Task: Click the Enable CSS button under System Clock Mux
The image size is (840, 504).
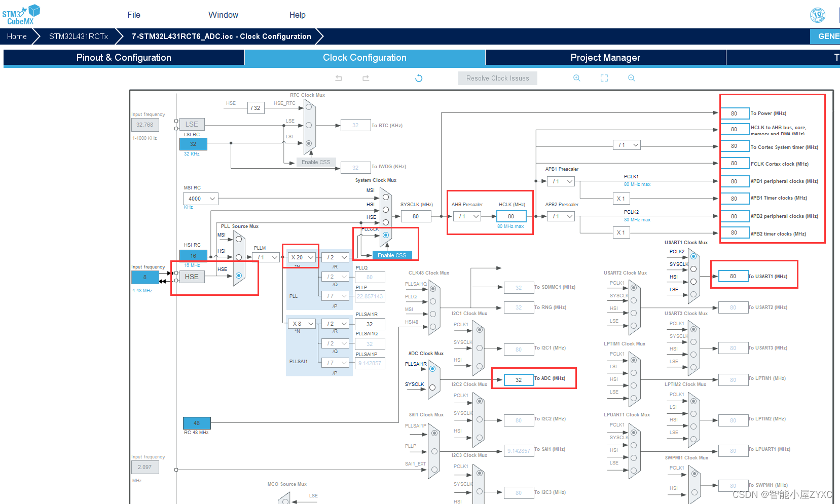Action: coord(392,255)
